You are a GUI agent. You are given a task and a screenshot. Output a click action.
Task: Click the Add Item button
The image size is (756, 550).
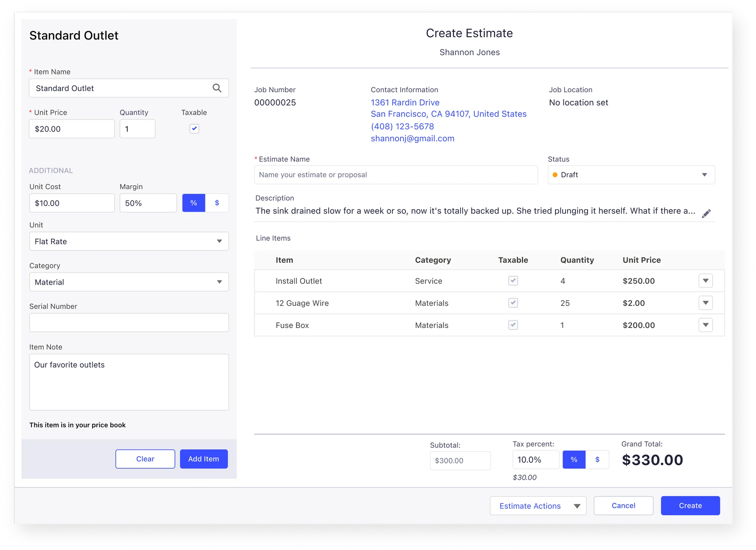[x=204, y=459]
